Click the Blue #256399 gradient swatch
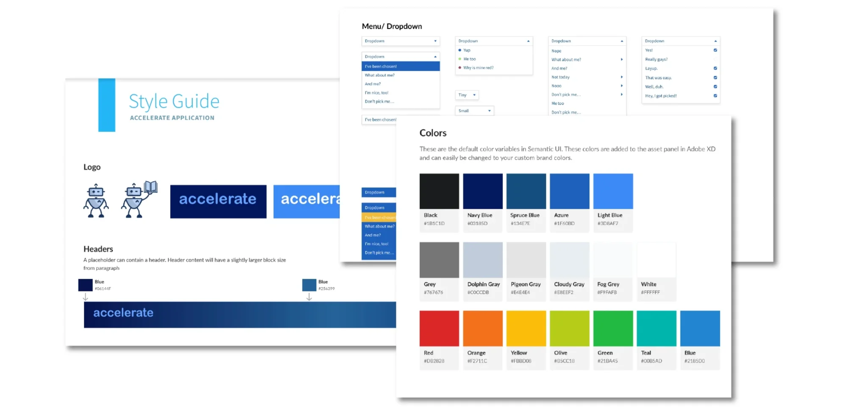868x414 pixels. click(309, 285)
